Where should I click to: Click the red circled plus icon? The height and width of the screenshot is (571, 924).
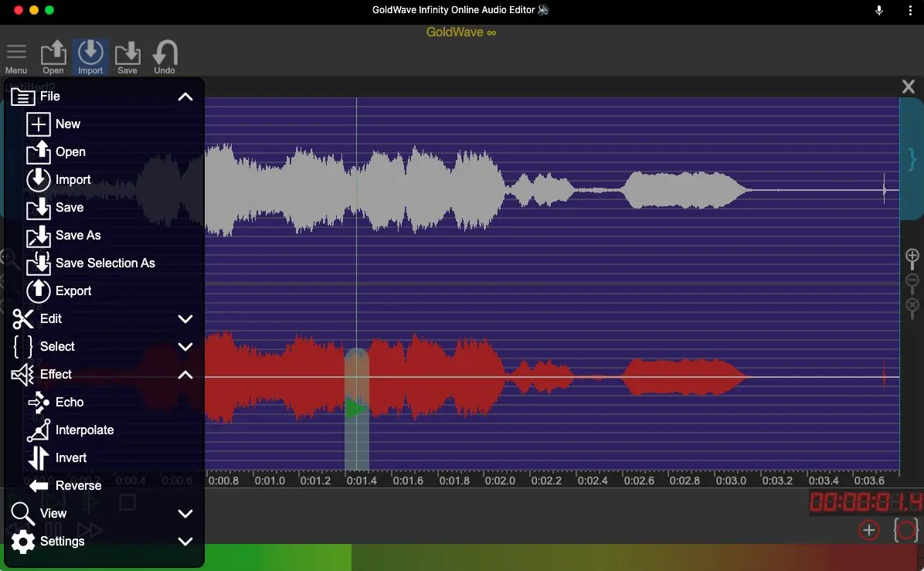[x=868, y=530]
